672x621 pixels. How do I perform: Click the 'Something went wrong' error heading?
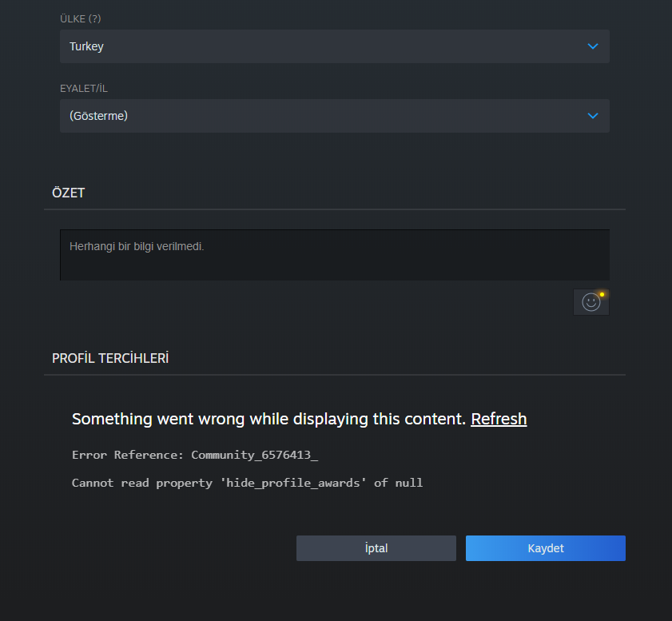point(268,419)
